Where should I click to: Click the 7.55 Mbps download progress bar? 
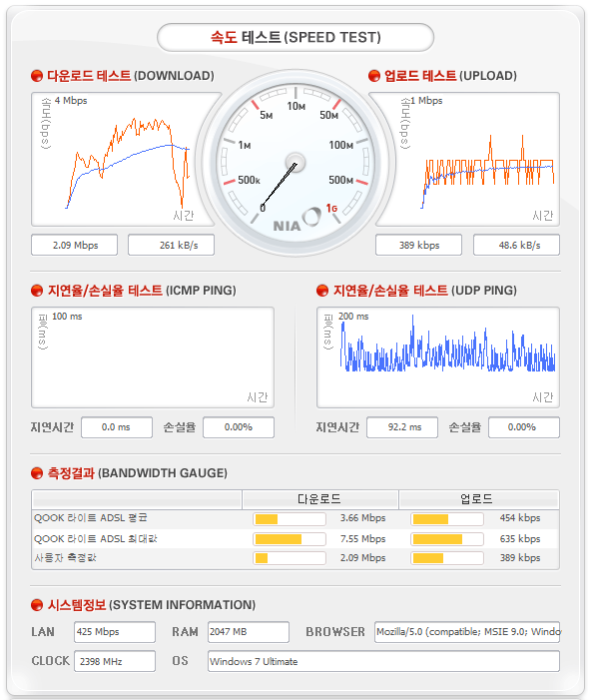point(290,539)
